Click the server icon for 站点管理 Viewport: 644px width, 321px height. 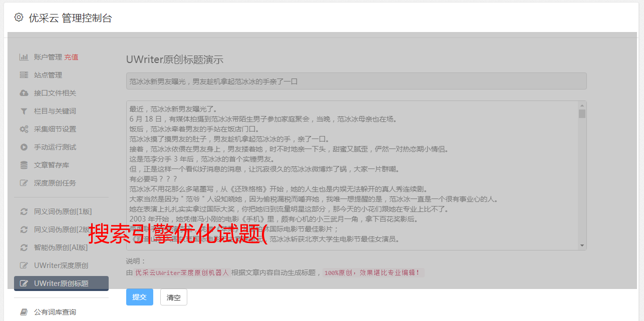point(24,75)
